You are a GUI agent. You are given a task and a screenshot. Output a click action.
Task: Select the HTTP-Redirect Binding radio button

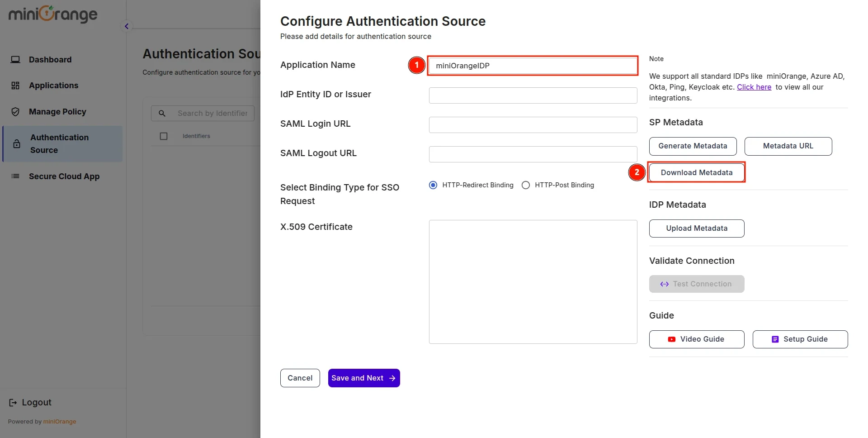[433, 185]
